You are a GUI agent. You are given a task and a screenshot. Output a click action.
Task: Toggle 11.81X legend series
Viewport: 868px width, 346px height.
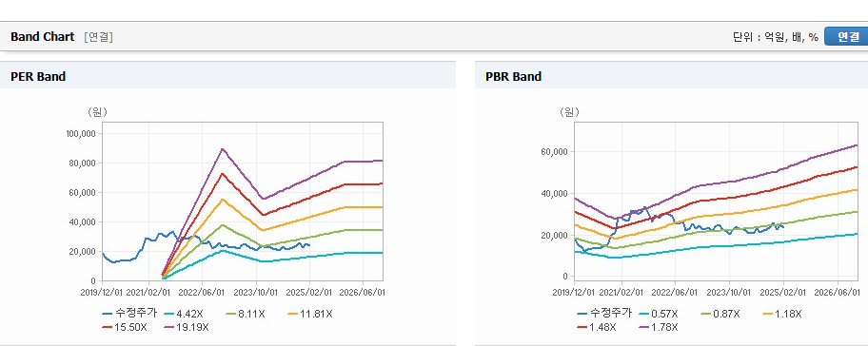click(310, 314)
